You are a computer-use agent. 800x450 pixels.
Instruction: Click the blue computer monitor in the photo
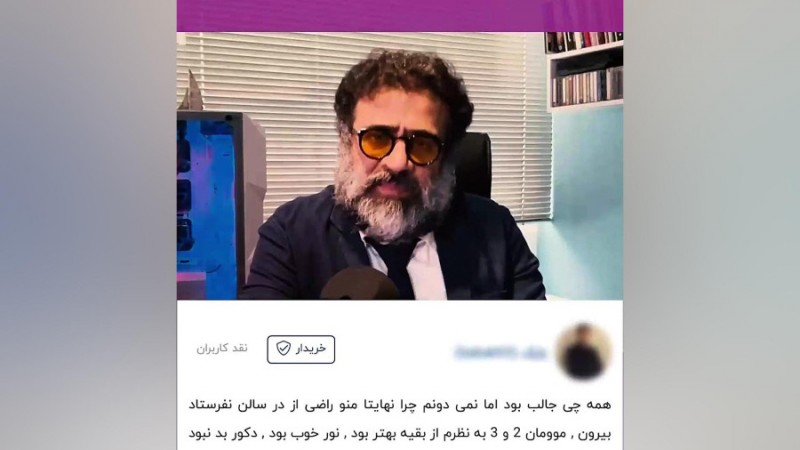209,204
